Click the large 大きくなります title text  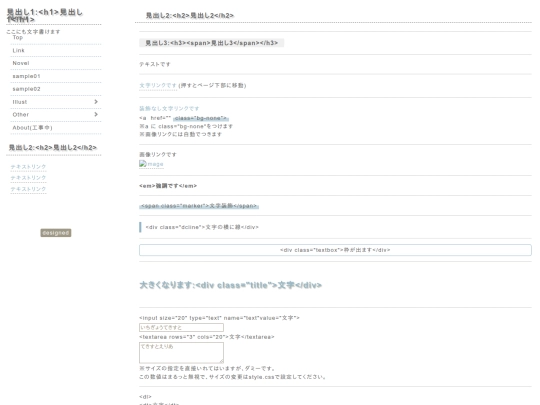click(x=230, y=285)
